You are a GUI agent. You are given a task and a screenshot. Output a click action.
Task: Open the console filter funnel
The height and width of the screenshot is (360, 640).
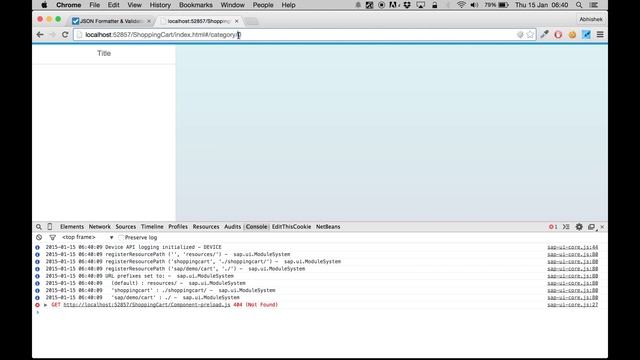52,237
